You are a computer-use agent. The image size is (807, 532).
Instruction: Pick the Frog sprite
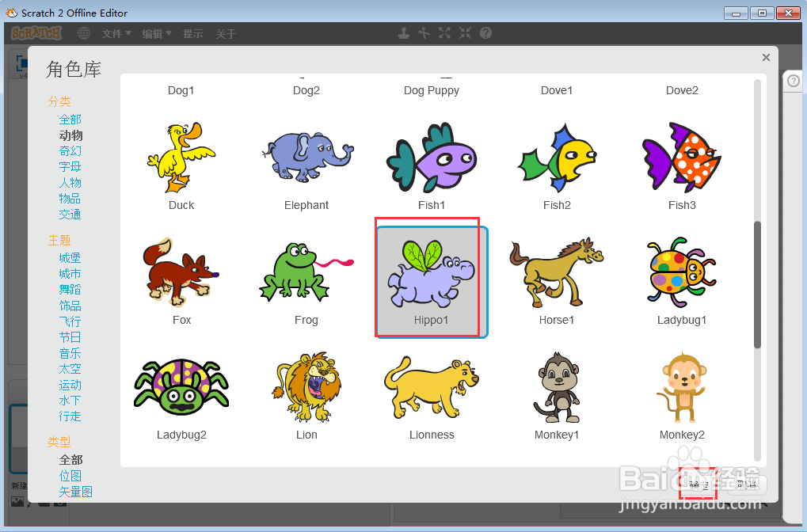[306, 272]
